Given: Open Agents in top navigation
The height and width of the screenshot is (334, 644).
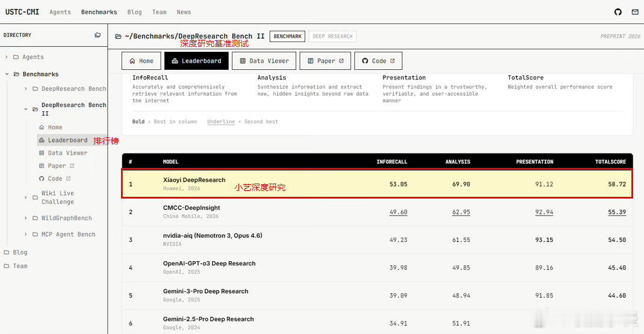Looking at the screenshot, I should coord(60,12).
